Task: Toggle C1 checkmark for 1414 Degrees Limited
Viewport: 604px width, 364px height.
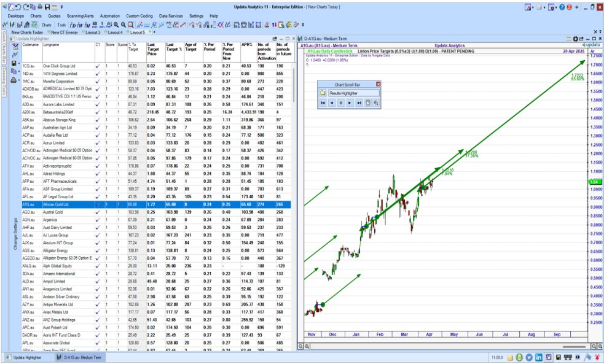Action: (98, 74)
